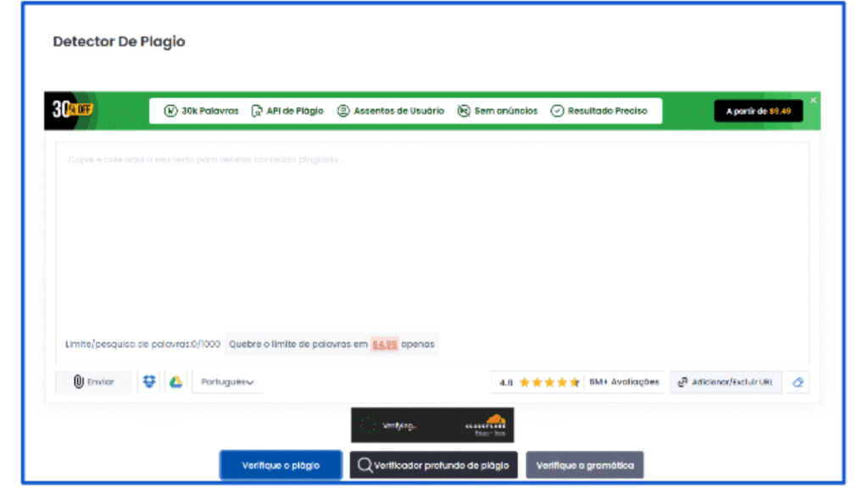Click the Dropbox upload icon
868x488 pixels.
click(149, 382)
